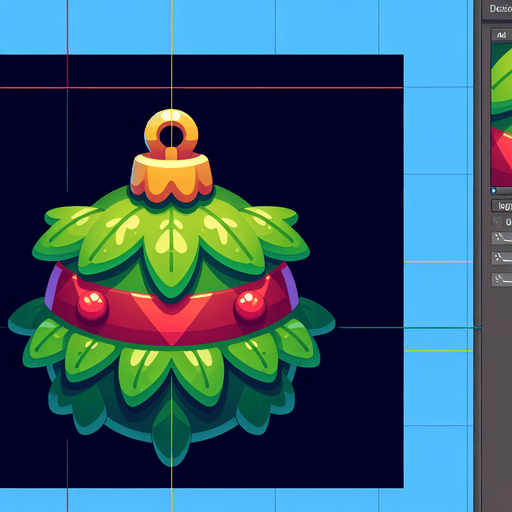Click the topmost curve icon button
Viewport: 512px width, 512px height.
pos(502,238)
